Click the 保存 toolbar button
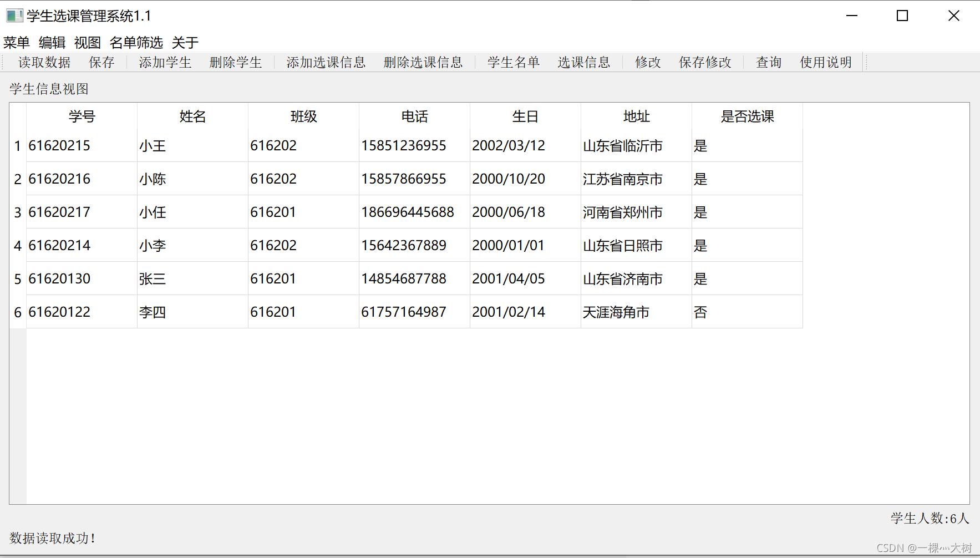 [x=101, y=62]
